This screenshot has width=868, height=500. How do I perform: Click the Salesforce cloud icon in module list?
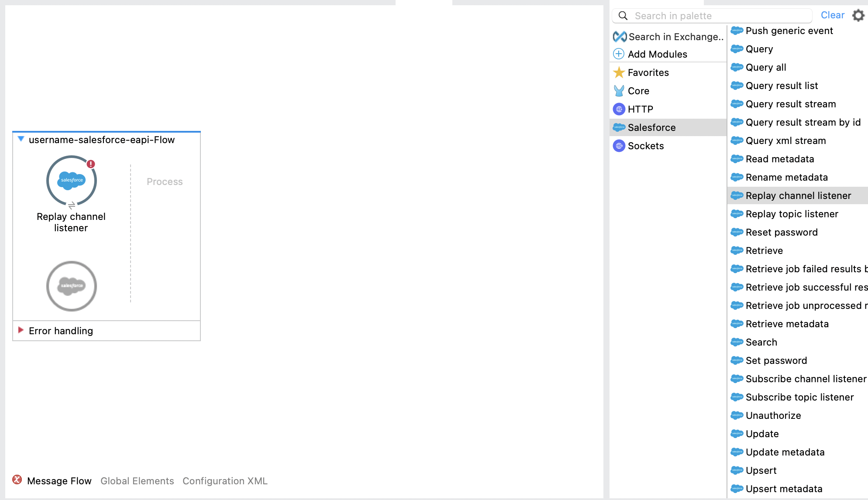pos(619,127)
